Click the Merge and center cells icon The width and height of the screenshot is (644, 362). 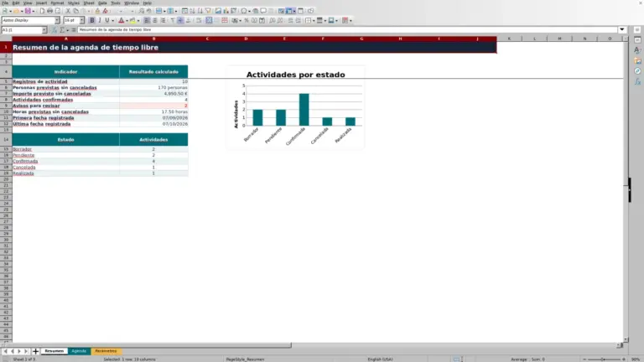(x=209, y=20)
